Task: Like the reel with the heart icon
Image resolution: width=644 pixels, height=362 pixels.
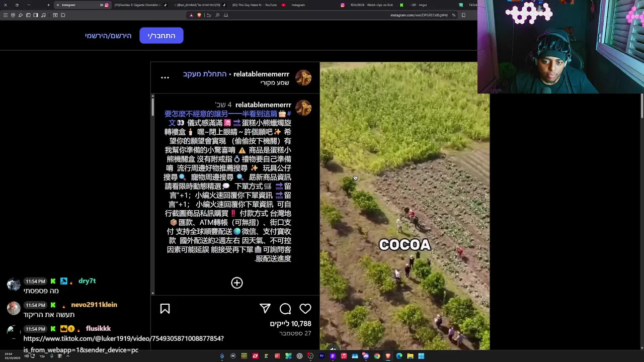Action: point(305,309)
